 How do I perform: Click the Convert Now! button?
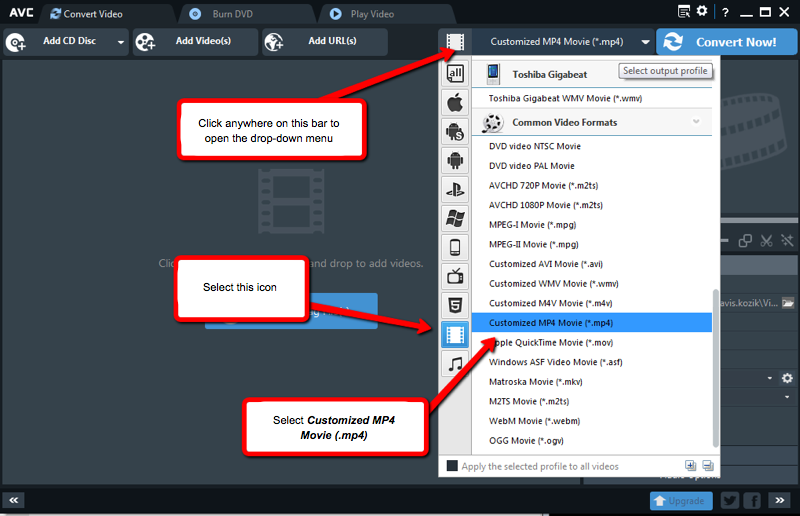(x=726, y=42)
